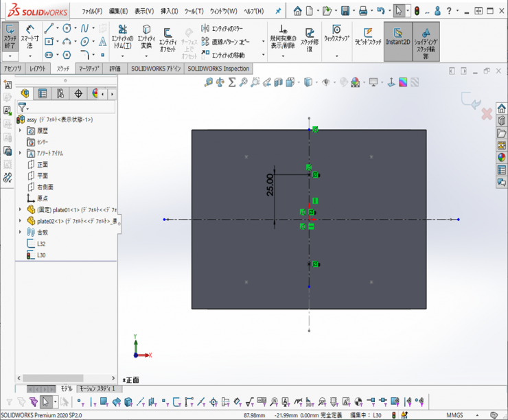Click the Rapid Sketch (ラピッドスケッチ) icon

click(368, 36)
